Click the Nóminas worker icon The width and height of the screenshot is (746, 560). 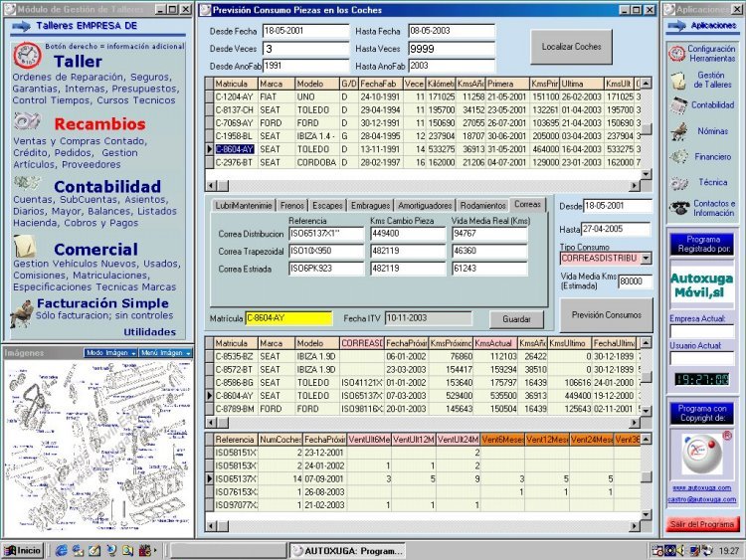tap(679, 131)
